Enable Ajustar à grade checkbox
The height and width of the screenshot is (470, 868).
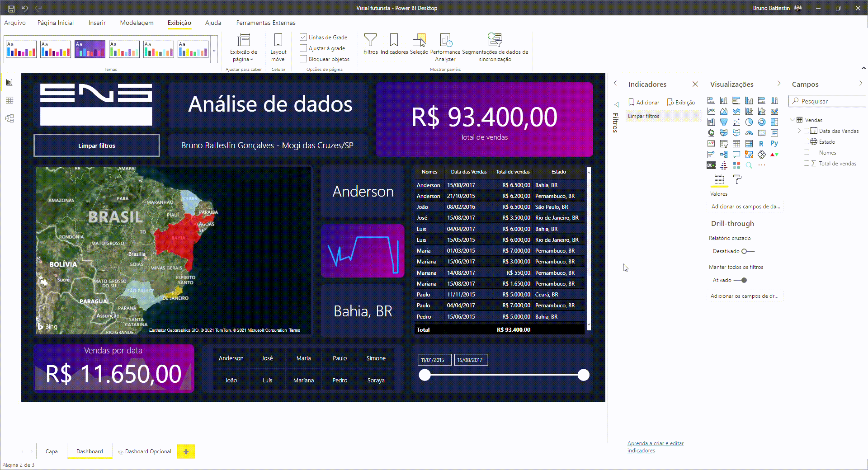pos(303,48)
